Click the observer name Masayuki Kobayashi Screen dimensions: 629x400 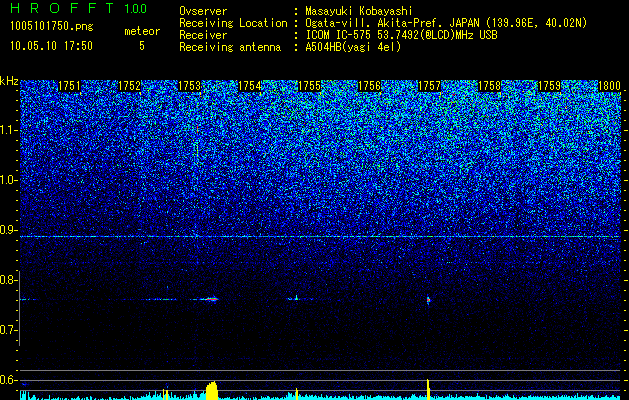click(359, 11)
